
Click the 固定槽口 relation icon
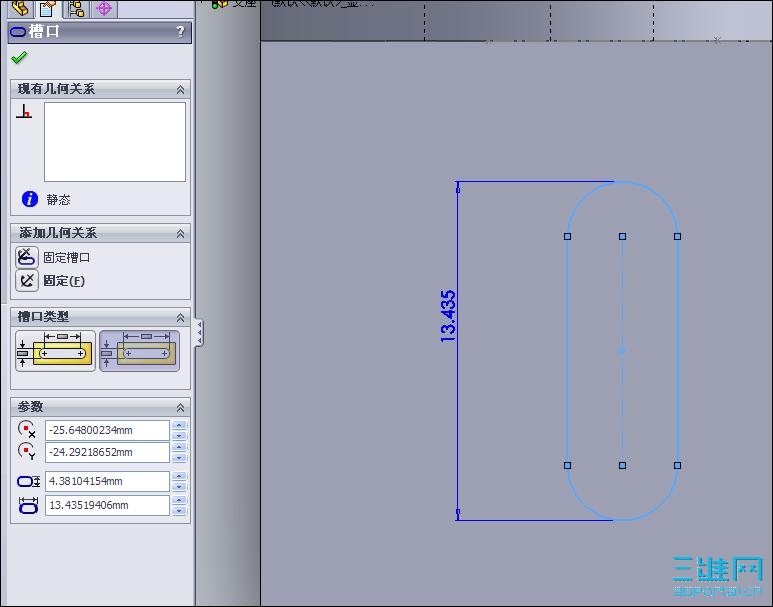27,257
